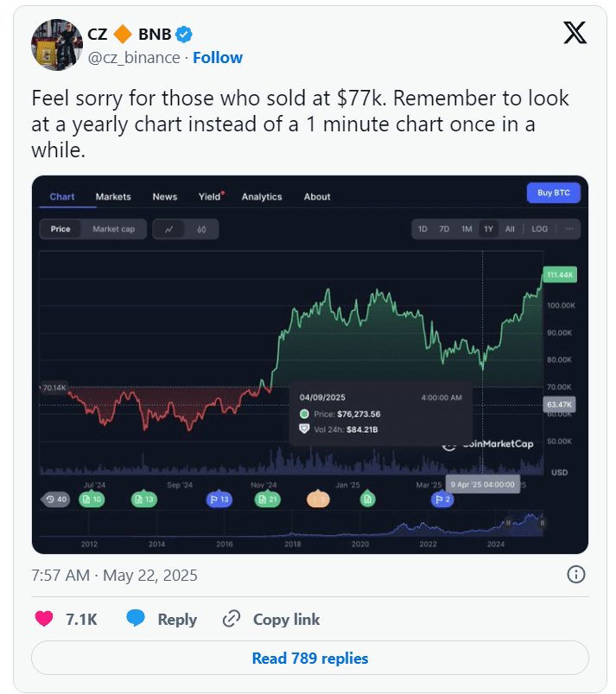Expand the three-dots chart options
Image resolution: width=616 pixels, height=694 pixels.
[569, 229]
